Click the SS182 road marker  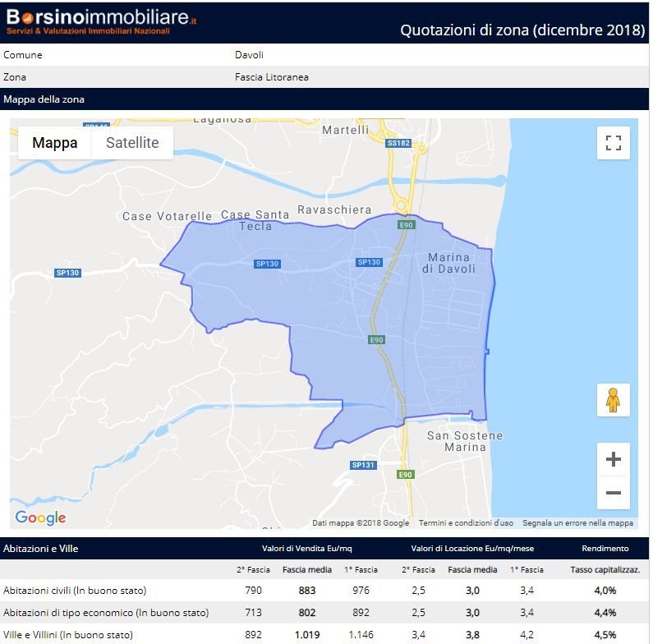click(398, 143)
